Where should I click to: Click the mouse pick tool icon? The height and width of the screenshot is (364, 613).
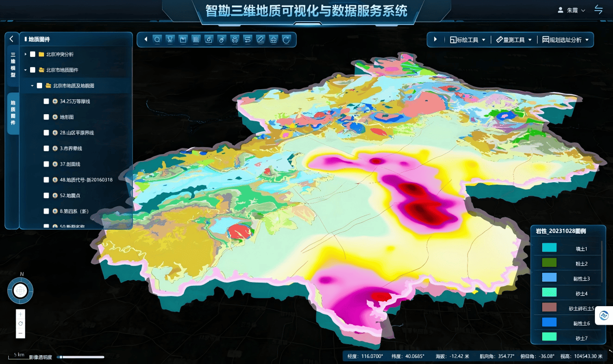pyautogui.click(x=222, y=40)
